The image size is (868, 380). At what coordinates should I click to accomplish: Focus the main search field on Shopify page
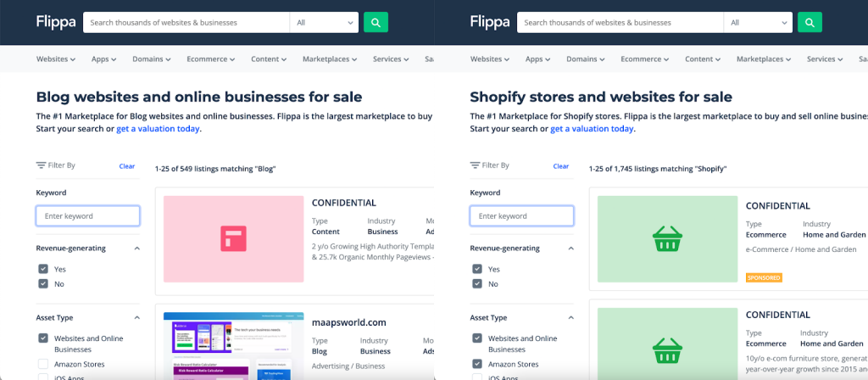(x=620, y=23)
